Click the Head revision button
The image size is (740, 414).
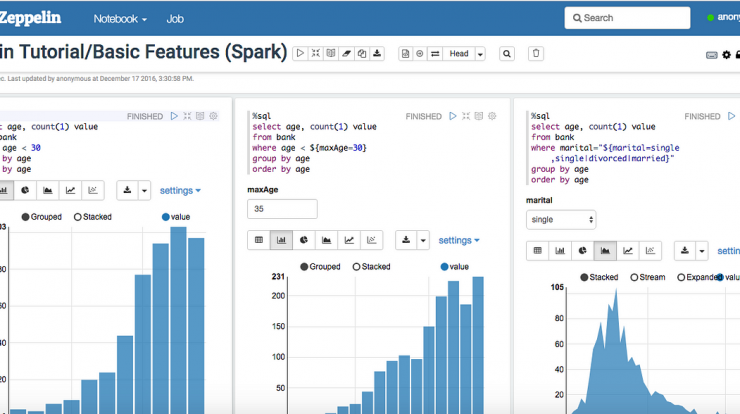[x=459, y=54]
